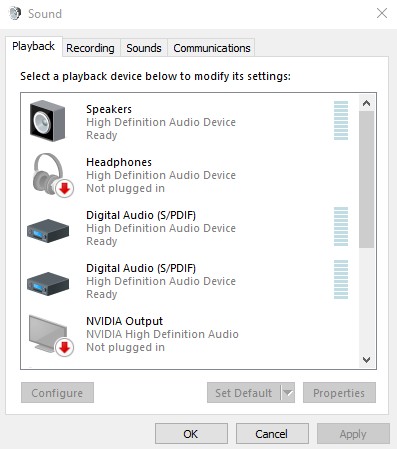Select the Playback tab

(x=34, y=46)
